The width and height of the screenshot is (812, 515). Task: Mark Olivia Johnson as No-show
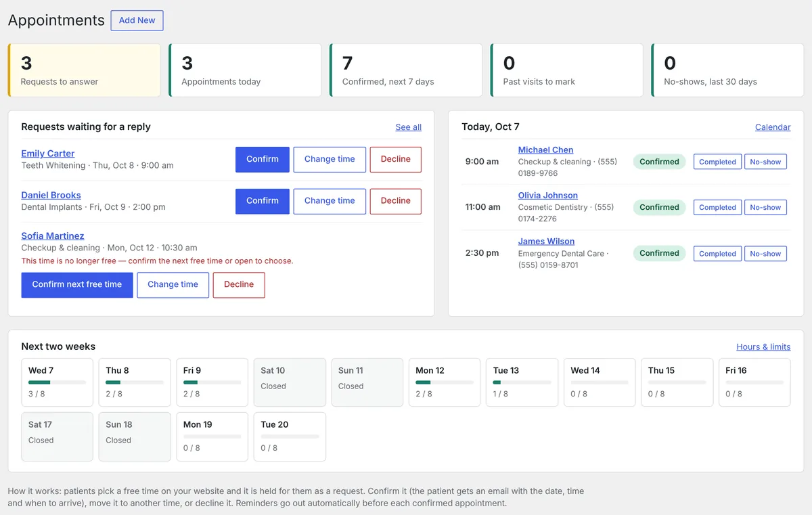(765, 208)
